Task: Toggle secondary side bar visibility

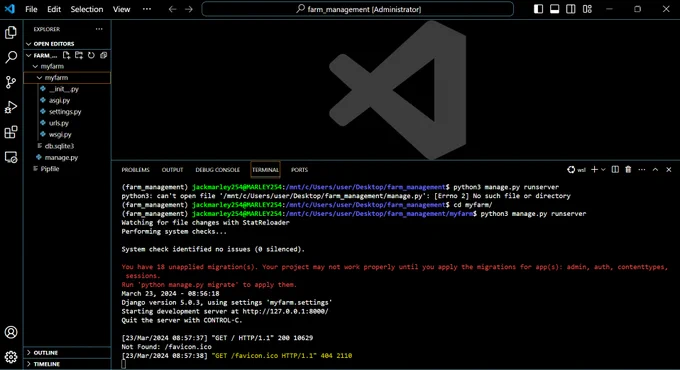Action: click(x=571, y=9)
